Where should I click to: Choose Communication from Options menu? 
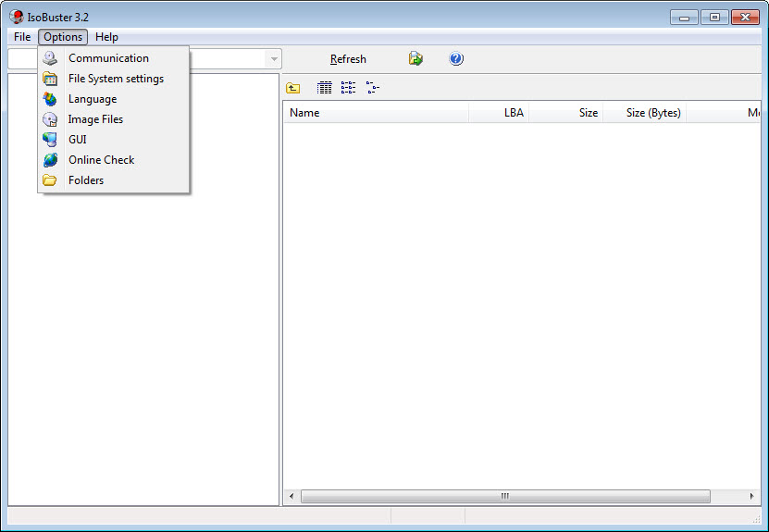pyautogui.click(x=113, y=58)
